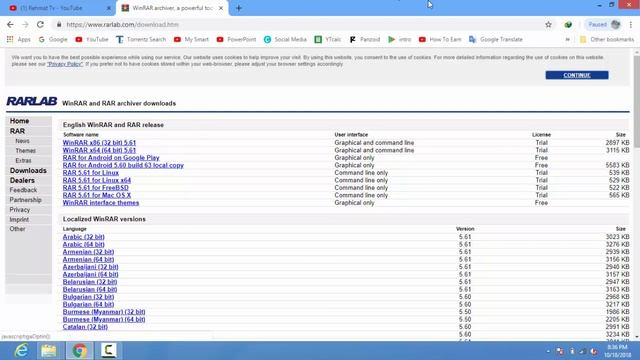This screenshot has width=640, height=360.
Task: Click the scrollbar down arrow
Action: point(636,337)
